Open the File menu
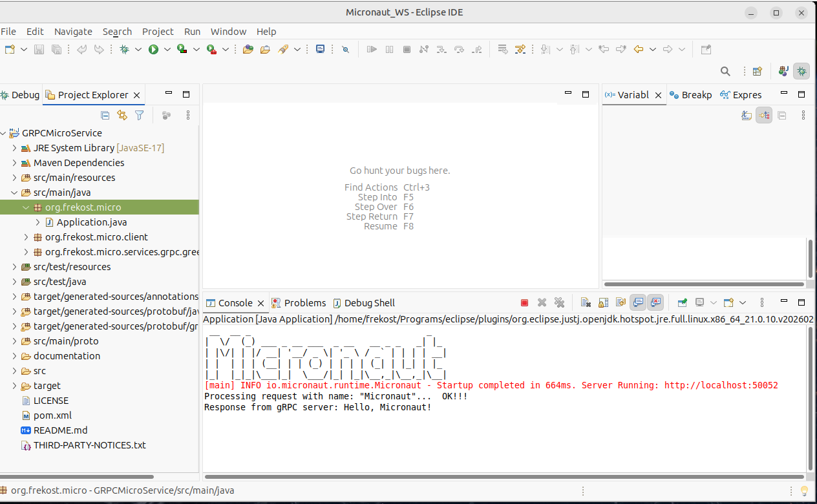817x504 pixels. 8,31
